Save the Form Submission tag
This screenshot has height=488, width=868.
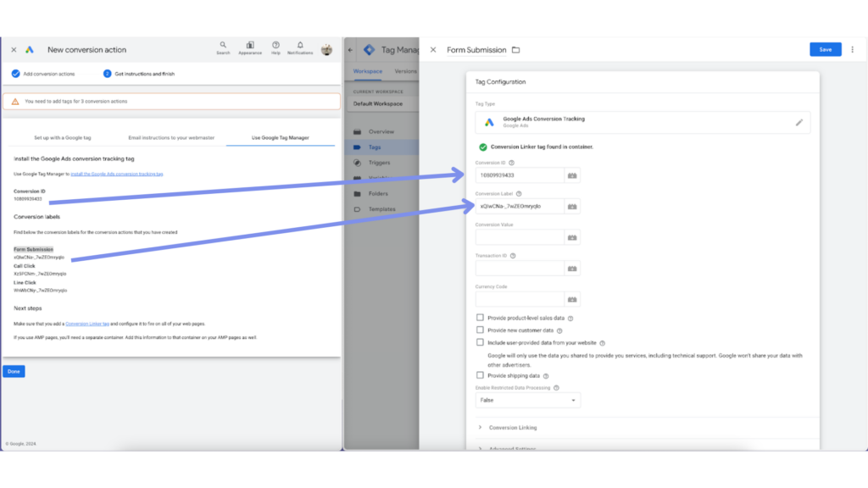click(x=826, y=50)
